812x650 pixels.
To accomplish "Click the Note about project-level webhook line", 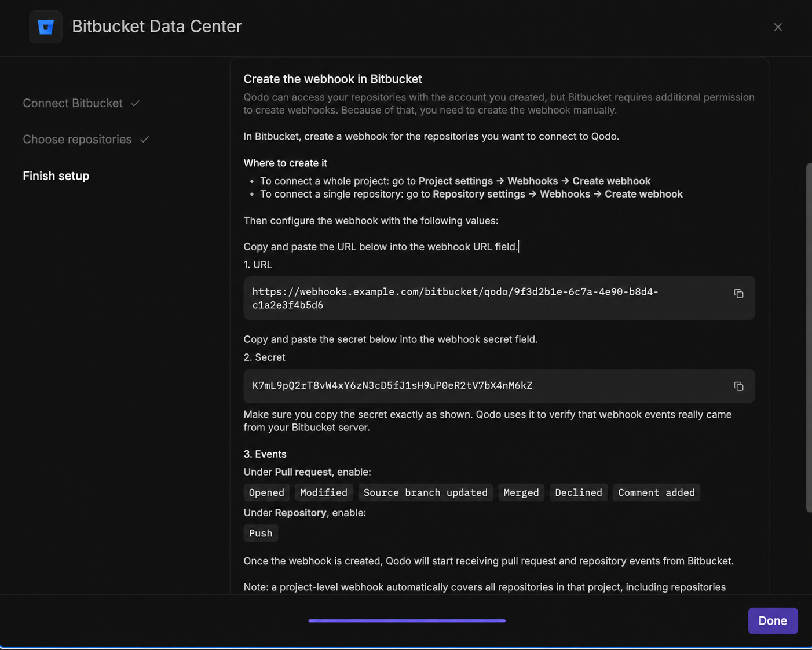I will pos(485,587).
